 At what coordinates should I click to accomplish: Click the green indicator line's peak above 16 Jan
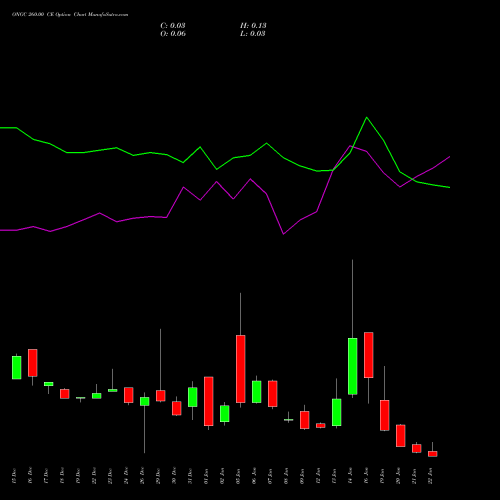[367, 117]
